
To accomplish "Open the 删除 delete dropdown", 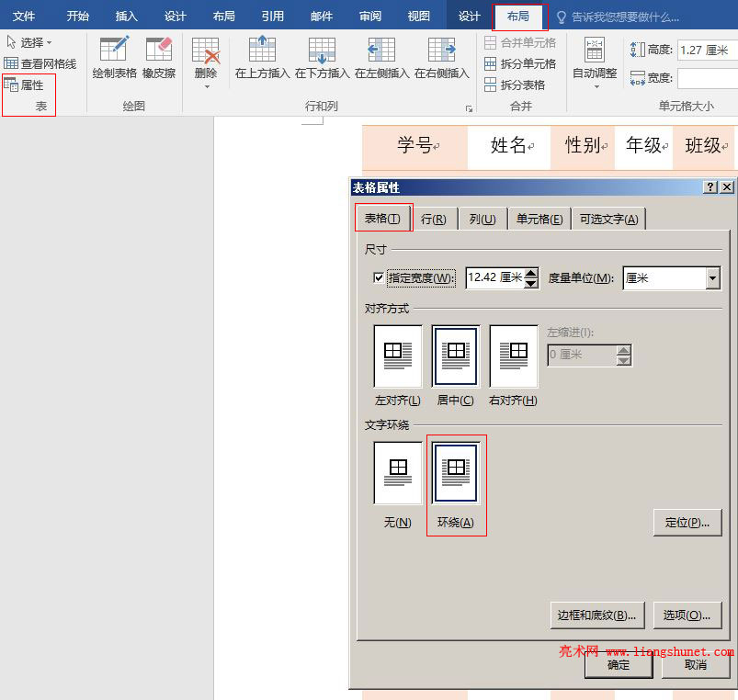I will pos(206,62).
